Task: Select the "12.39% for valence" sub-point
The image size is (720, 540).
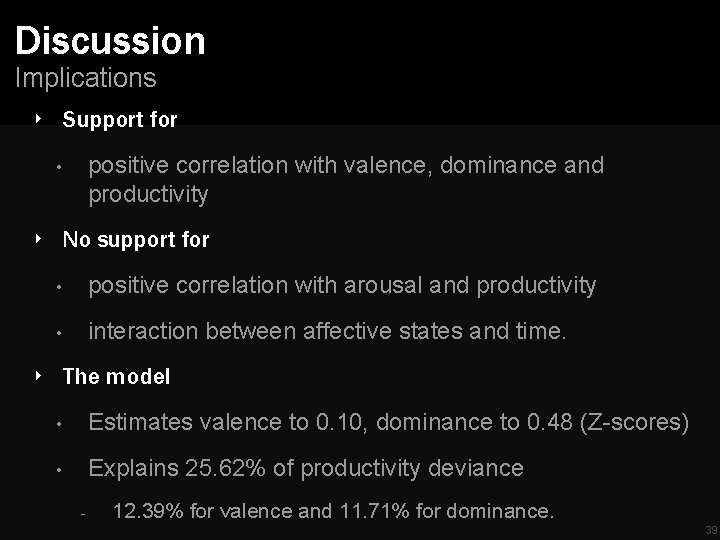Action: point(333,512)
